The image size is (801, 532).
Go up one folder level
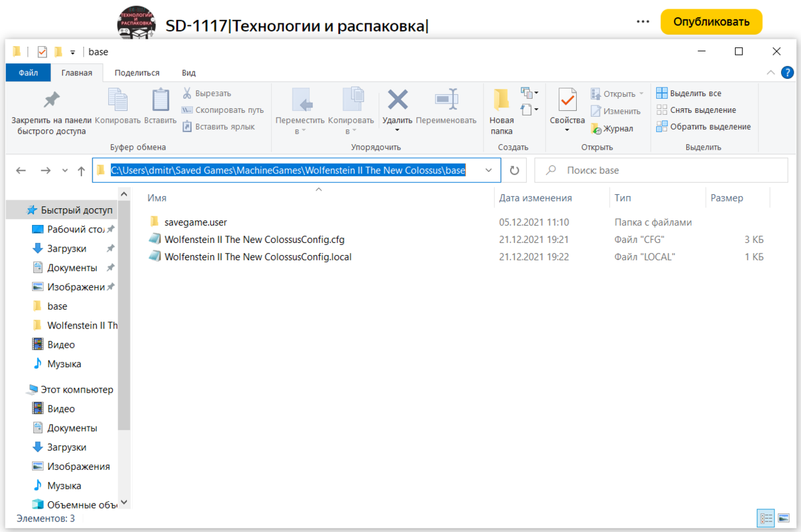click(x=81, y=170)
